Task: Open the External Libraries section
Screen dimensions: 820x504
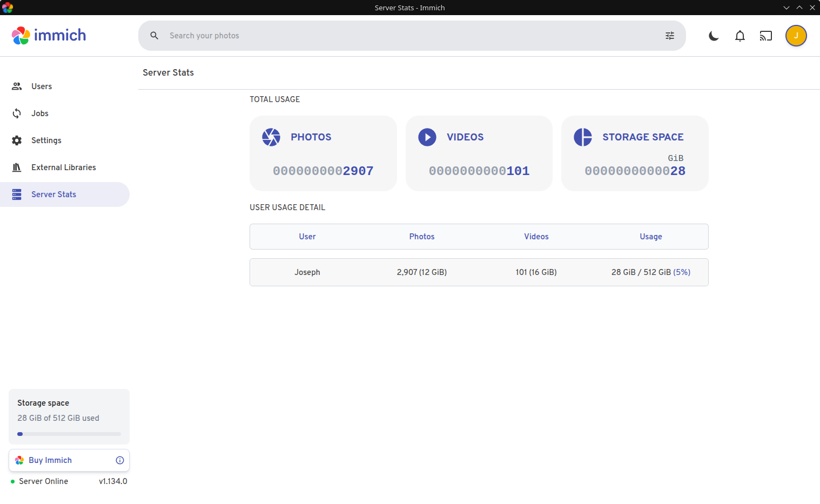Action: click(x=63, y=167)
